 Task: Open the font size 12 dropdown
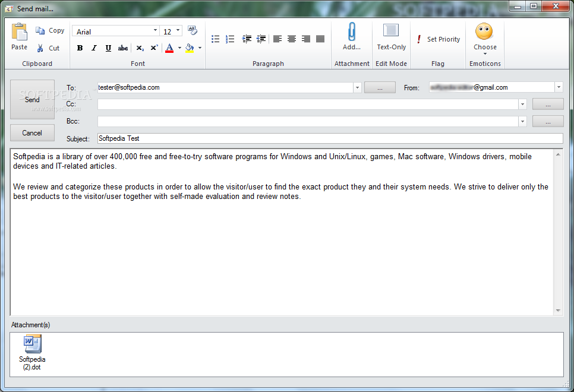(178, 31)
